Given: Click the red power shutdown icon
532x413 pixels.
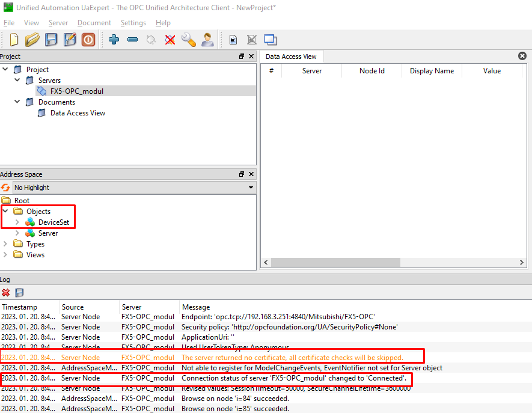Looking at the screenshot, I should click(x=88, y=40).
